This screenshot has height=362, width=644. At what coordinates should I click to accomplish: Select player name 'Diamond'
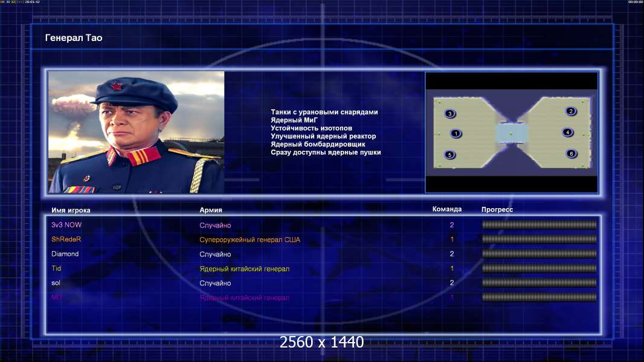click(65, 254)
